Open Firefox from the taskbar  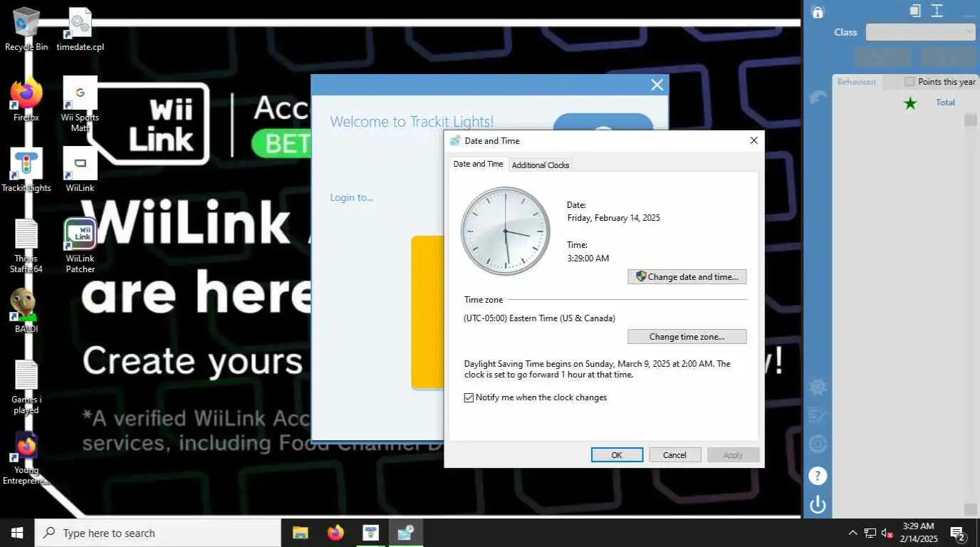tap(335, 533)
